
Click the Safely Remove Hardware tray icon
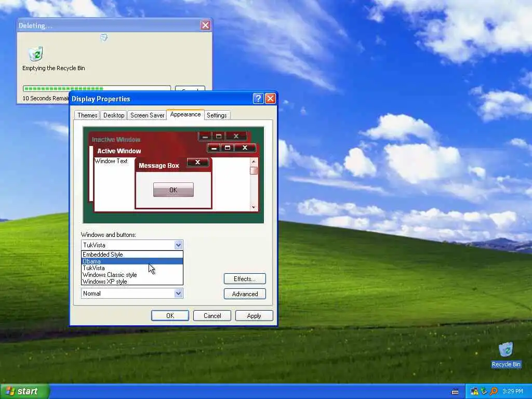coord(484,392)
